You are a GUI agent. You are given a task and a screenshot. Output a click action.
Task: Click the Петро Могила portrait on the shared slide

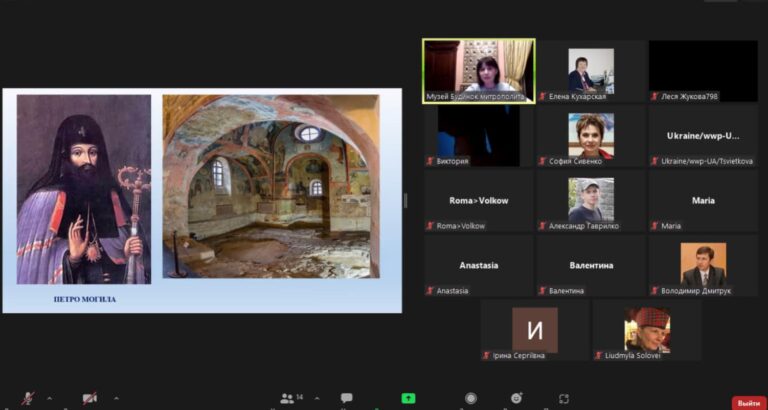click(84, 190)
